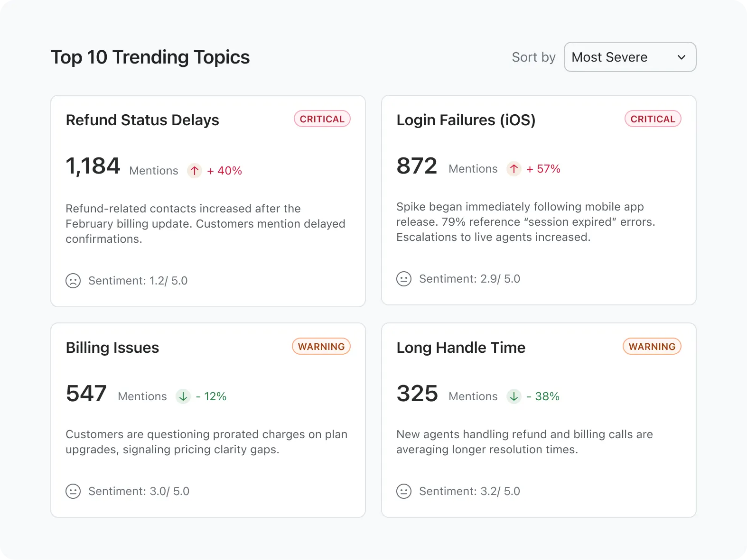Click the WARNING badge on Billing Issues

(x=321, y=347)
